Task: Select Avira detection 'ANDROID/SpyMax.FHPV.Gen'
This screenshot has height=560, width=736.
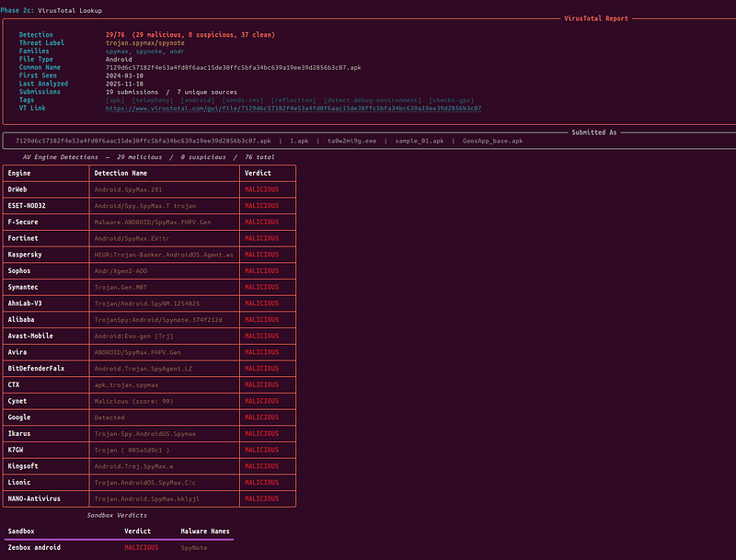Action: [137, 352]
